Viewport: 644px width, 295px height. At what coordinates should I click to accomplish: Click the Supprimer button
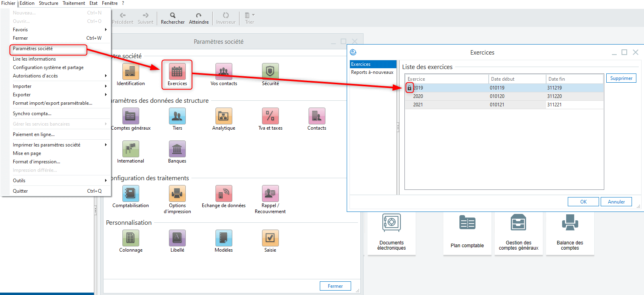pos(621,78)
